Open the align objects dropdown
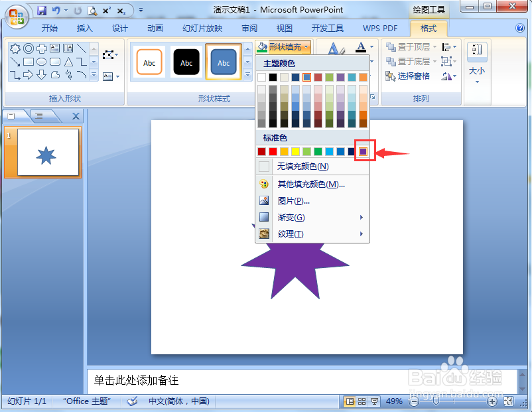Image resolution: width=532 pixels, height=412 pixels. click(449, 47)
